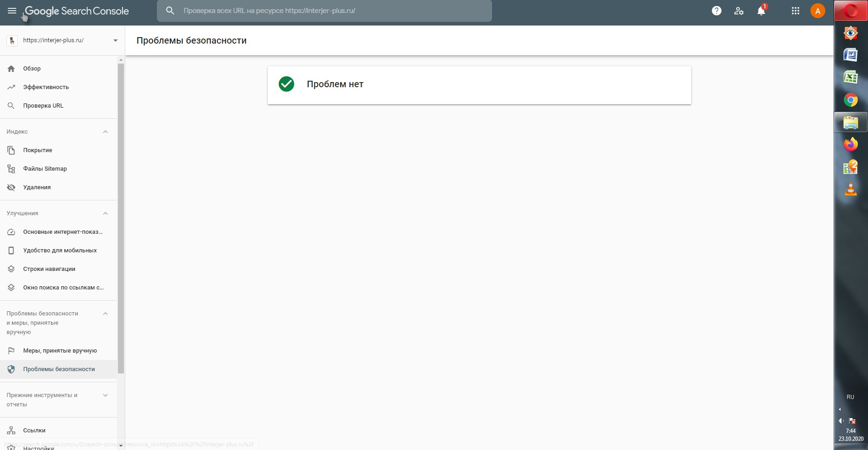Viewport: 868px width, 450px height.
Task: Go to Обзор page
Action: 58,68
